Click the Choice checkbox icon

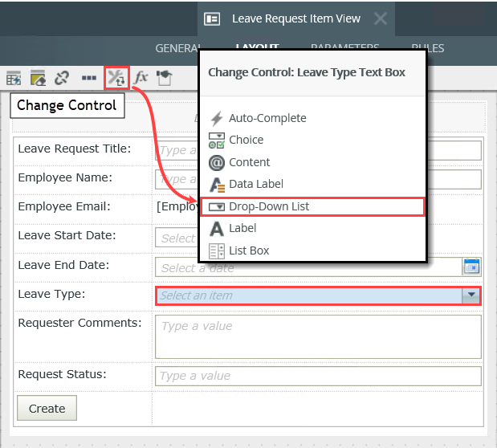click(x=217, y=141)
